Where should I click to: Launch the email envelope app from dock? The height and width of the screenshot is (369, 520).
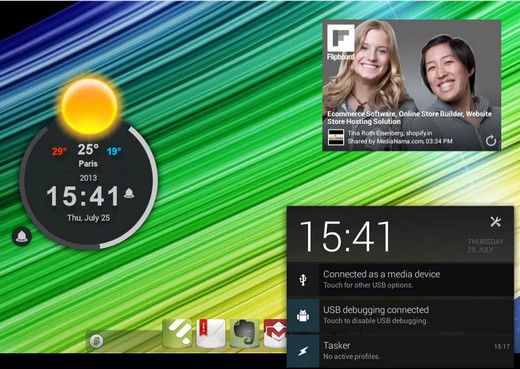pyautogui.click(x=211, y=333)
